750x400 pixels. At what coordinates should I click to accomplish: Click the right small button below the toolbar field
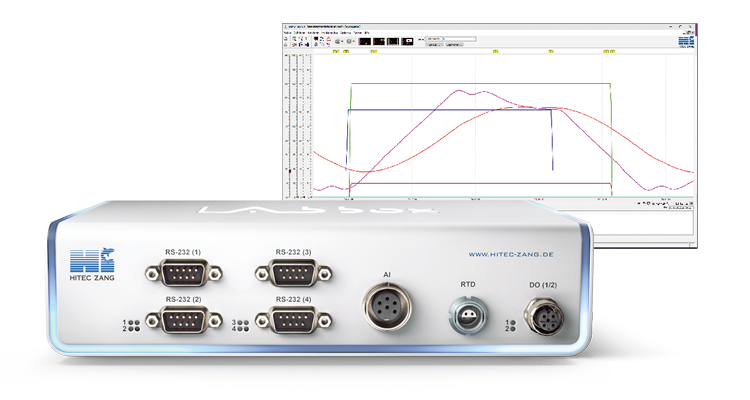(454, 45)
